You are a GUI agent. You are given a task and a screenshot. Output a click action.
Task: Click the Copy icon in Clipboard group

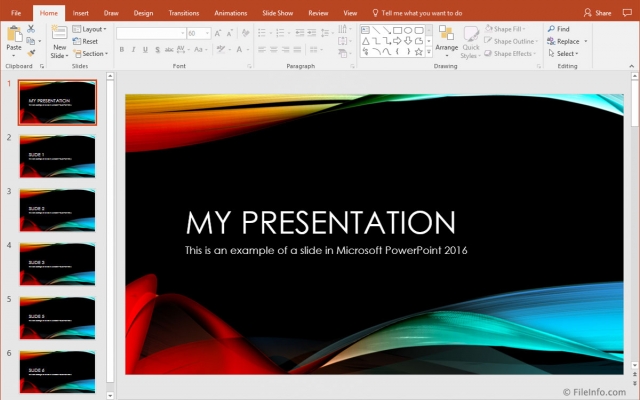(x=30, y=41)
